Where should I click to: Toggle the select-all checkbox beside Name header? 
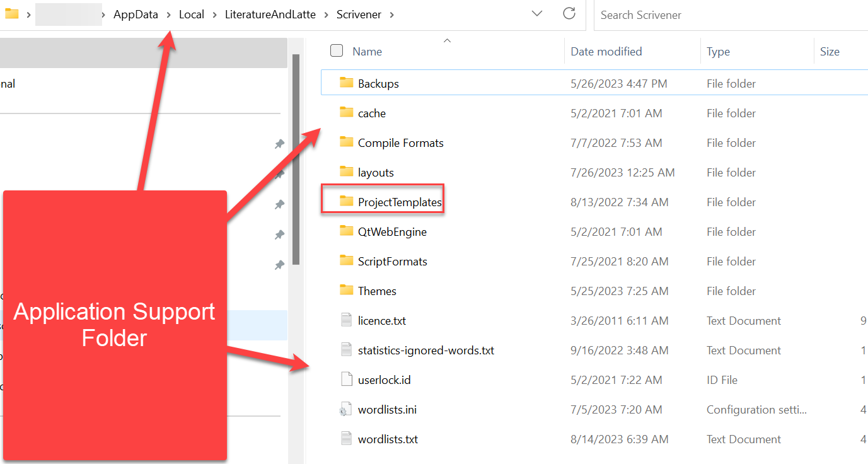[x=336, y=50]
